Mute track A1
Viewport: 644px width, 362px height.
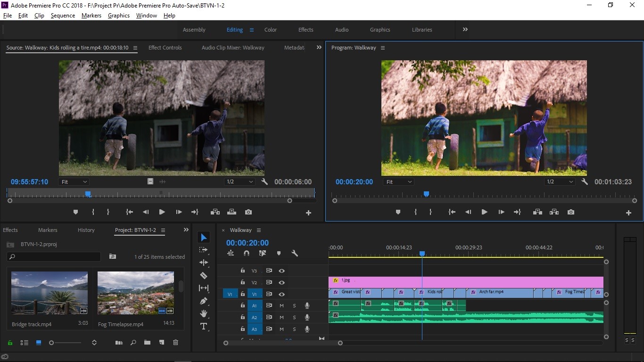tap(281, 305)
